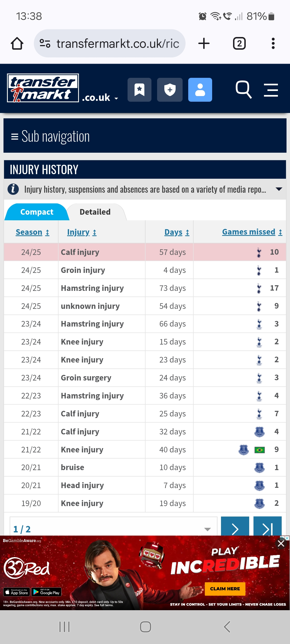The image size is (290, 644).
Task: Jump to last page of injuries
Action: pyautogui.click(x=267, y=527)
